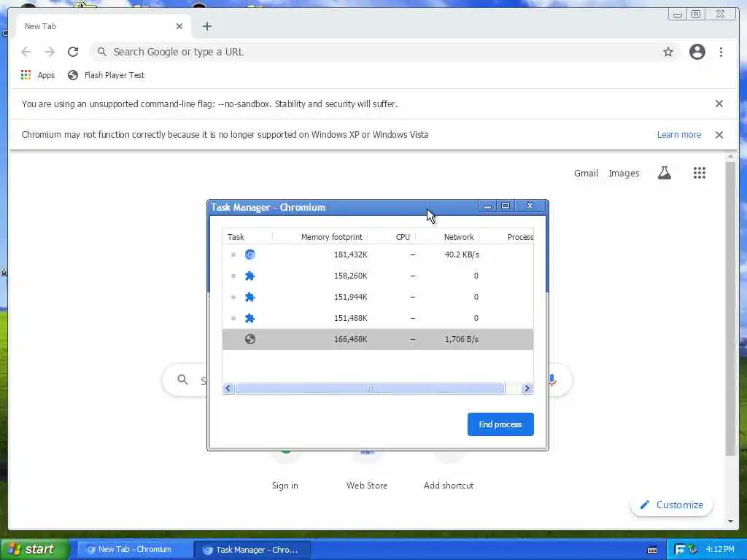Open the Apps bookmark shortcut
The width and height of the screenshot is (747, 560).
coord(38,75)
